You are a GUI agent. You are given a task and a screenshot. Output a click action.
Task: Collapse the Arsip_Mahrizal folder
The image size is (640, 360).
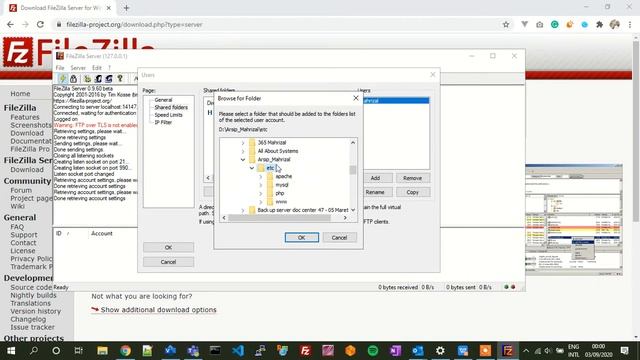tap(242, 159)
